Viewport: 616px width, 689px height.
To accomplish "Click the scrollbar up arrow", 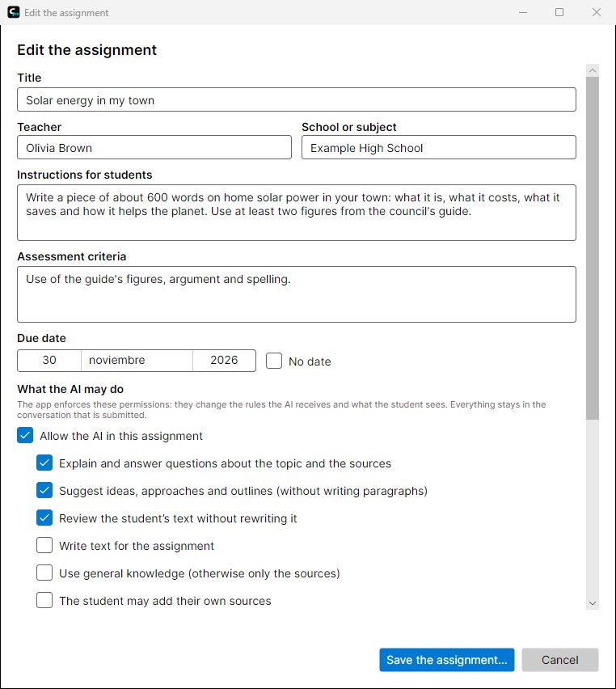I will point(593,70).
